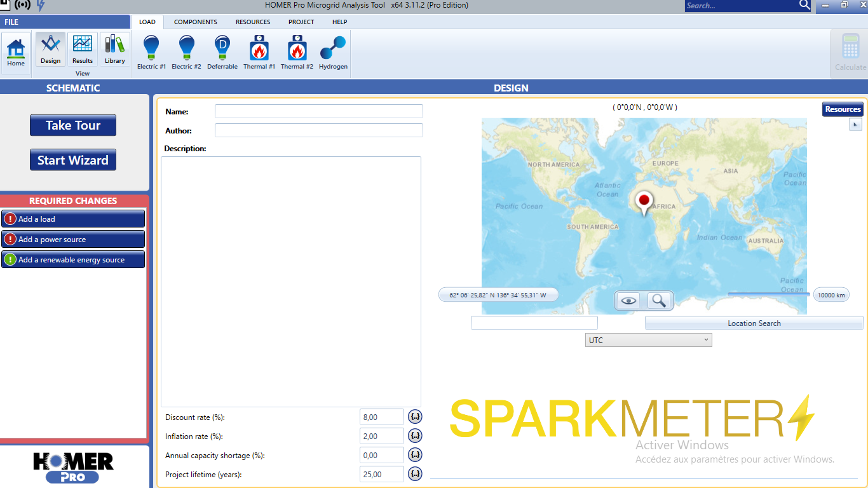Open sensitivity values for Discount rate

[x=415, y=417]
